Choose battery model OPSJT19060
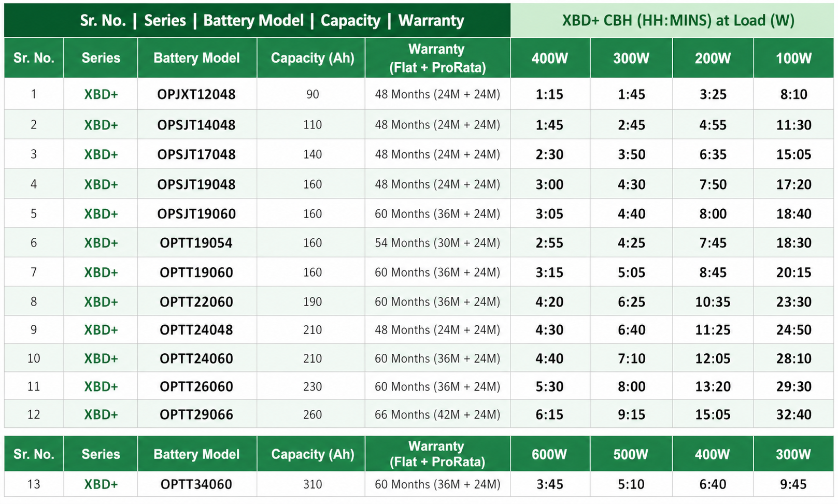838x504 pixels. click(x=196, y=214)
